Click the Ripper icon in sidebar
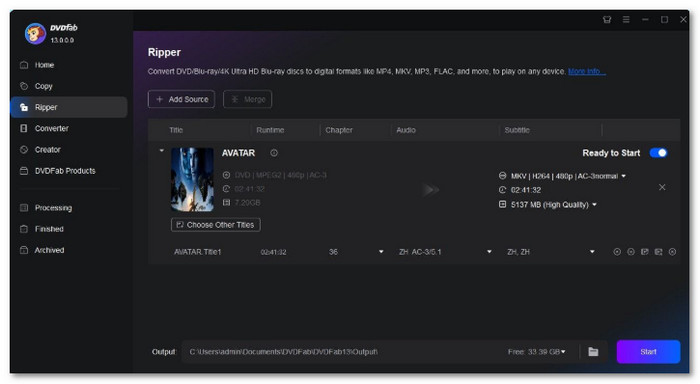700x384 pixels. click(x=24, y=107)
